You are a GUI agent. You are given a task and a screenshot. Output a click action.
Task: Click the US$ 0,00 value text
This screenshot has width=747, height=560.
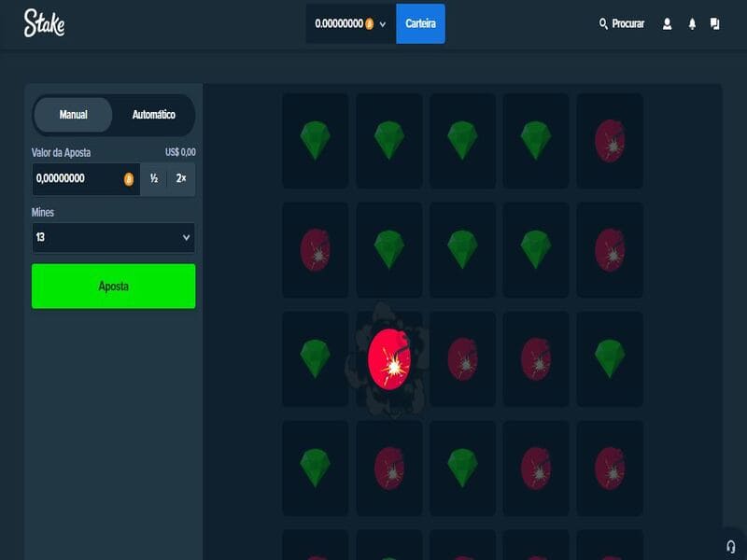(180, 152)
